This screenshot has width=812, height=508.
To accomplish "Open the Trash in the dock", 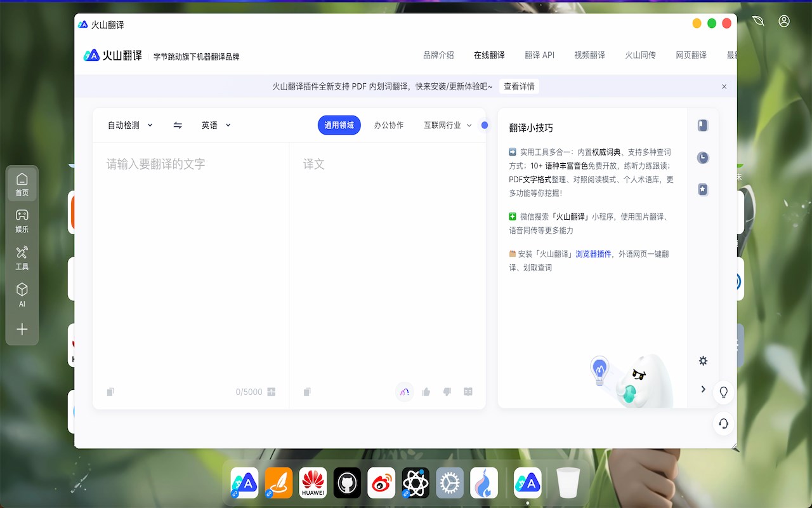I will tap(568, 483).
